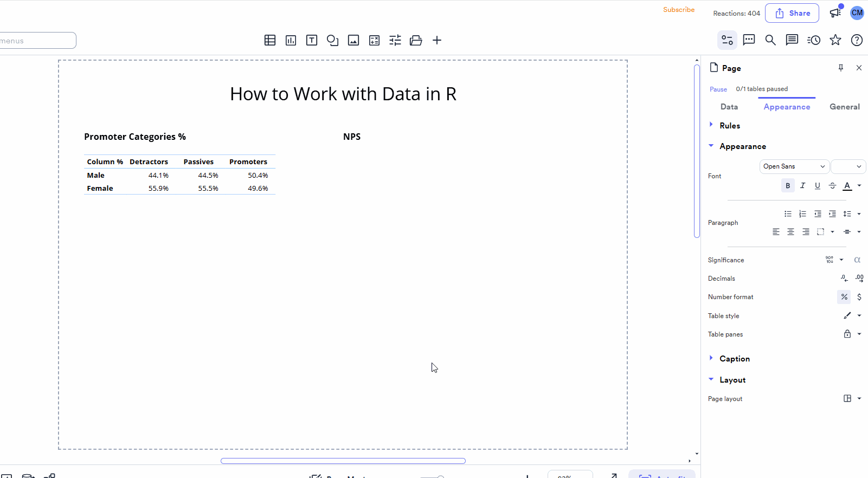Select the text box tool
The image size is (868, 478).
coord(312,40)
